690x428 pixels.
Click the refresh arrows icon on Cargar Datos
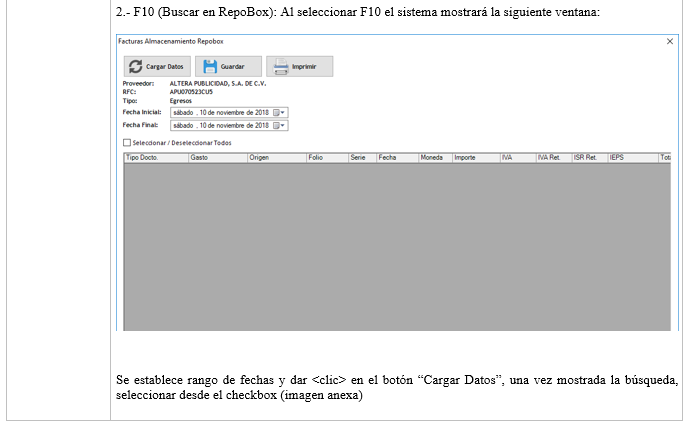tap(136, 66)
